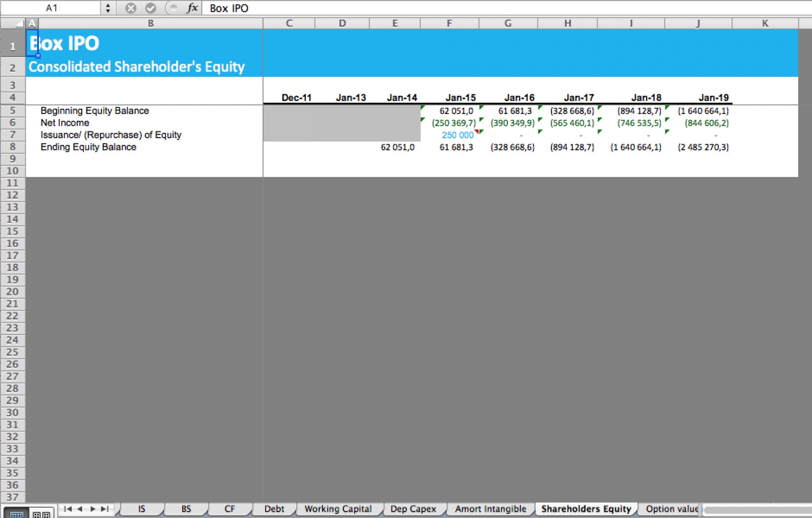
Task: Open the Amort Intangible sheet tab
Action: click(491, 509)
